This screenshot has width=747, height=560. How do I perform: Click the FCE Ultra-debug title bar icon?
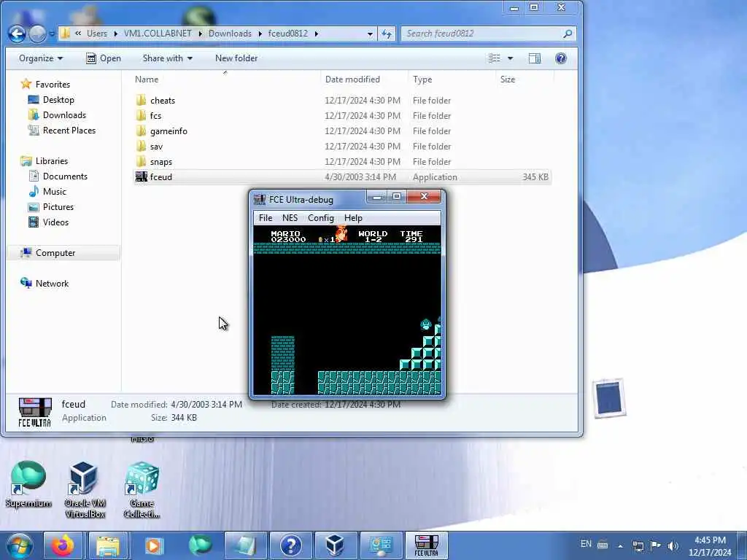(x=260, y=199)
